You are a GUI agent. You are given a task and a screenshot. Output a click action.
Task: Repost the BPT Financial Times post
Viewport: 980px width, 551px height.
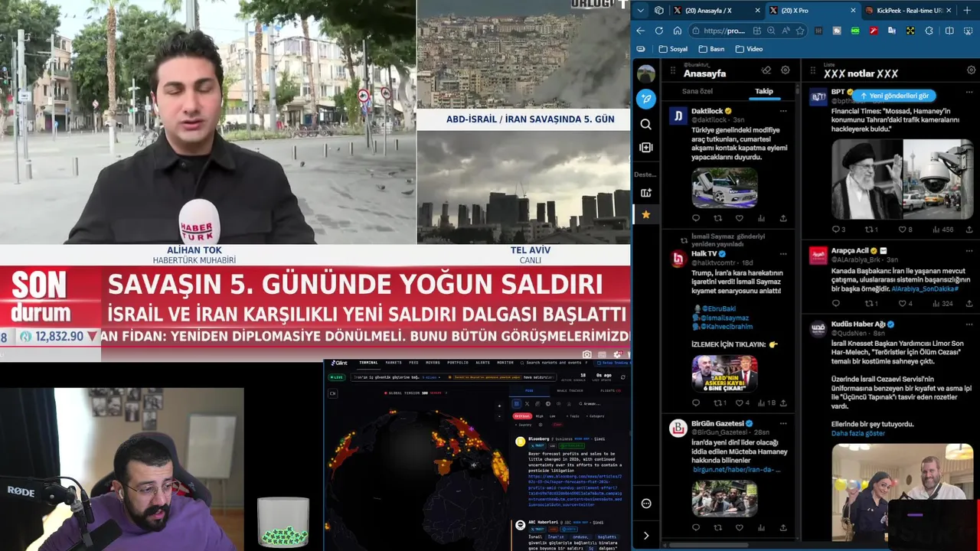point(869,230)
